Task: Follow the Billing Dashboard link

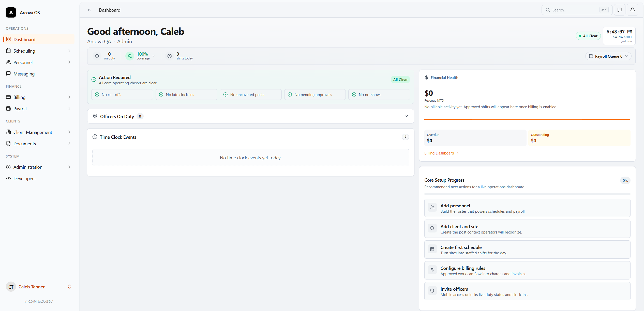Action: tap(441, 153)
